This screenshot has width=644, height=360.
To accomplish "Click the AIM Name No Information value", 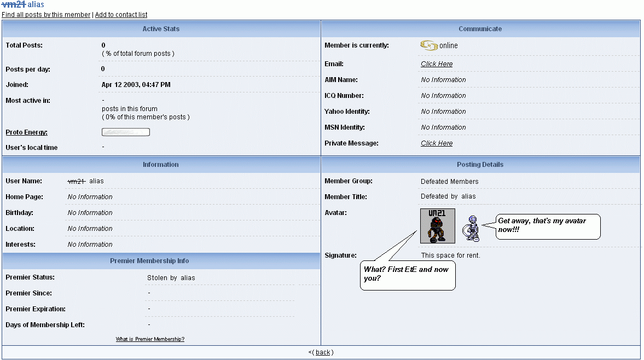I will [x=443, y=80].
